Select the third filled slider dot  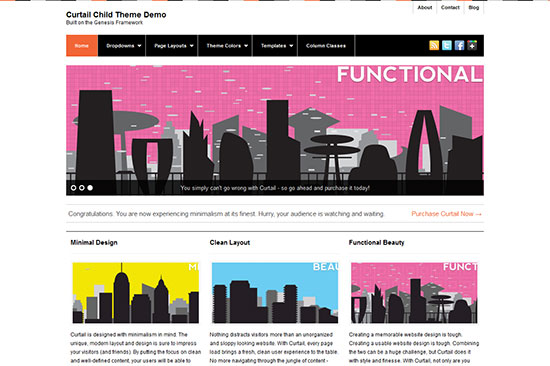[90, 188]
